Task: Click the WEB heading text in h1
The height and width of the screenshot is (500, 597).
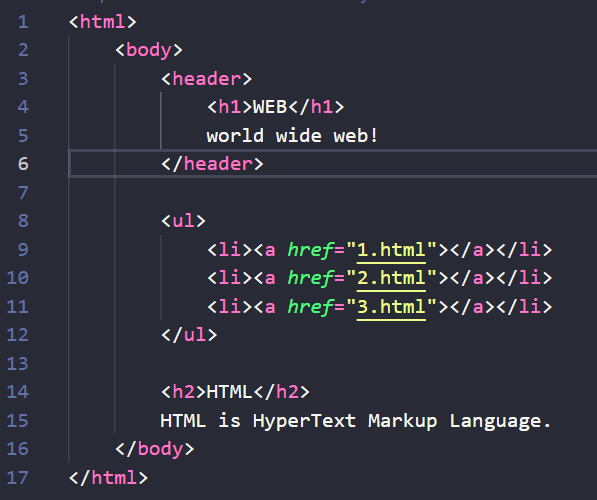Action: (x=270, y=107)
